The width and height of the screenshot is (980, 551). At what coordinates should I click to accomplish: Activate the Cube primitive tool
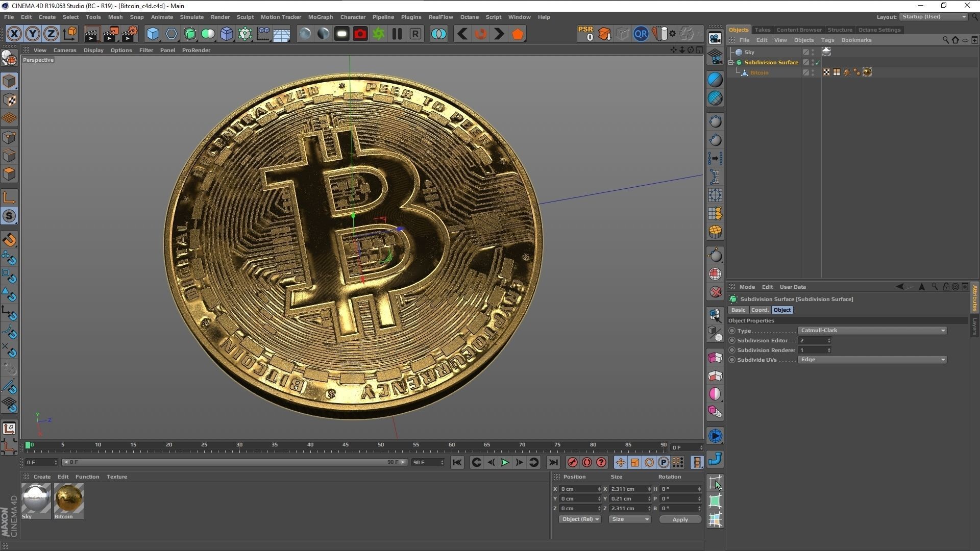coord(153,34)
